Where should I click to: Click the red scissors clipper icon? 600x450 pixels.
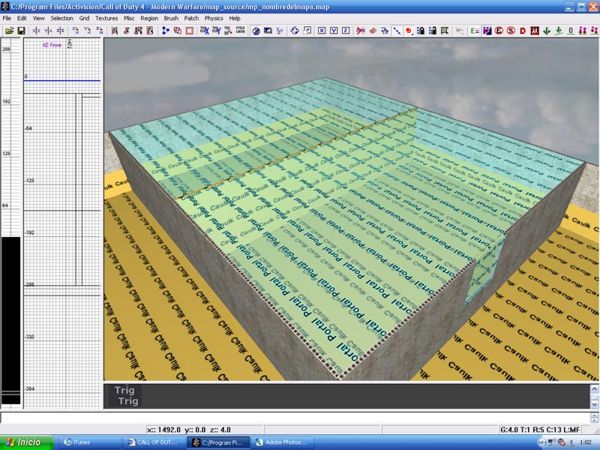pyautogui.click(x=360, y=31)
